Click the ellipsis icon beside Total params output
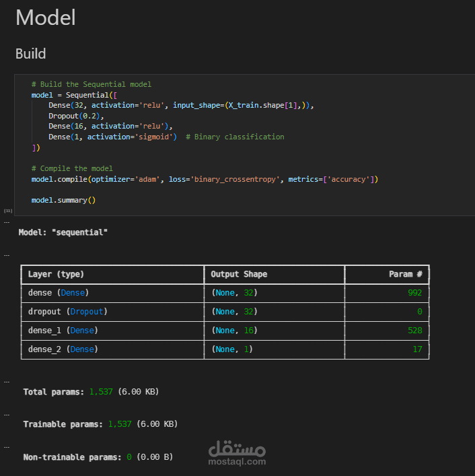Image resolution: width=475 pixels, height=476 pixels. (6, 381)
